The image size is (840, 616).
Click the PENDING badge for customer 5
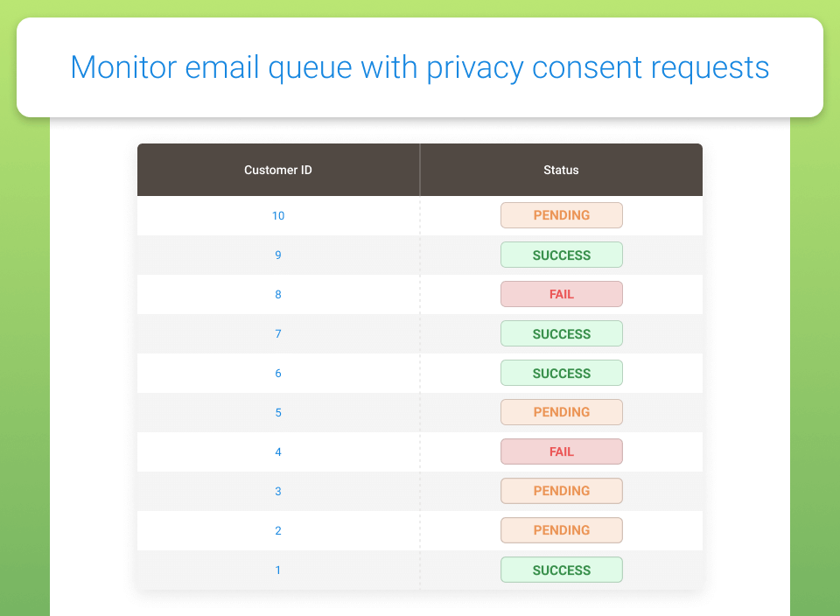click(x=562, y=412)
